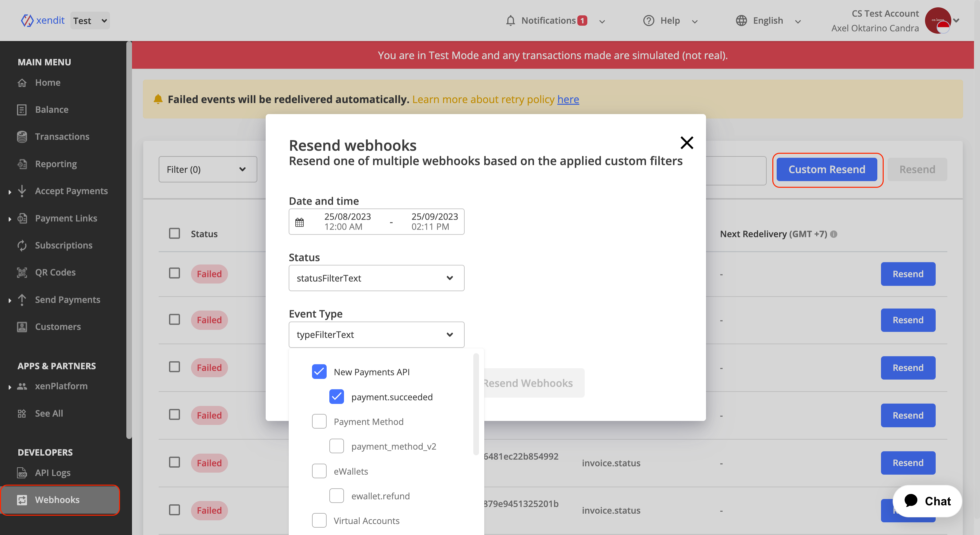Click the notifications bell icon
980x535 pixels.
click(510, 21)
